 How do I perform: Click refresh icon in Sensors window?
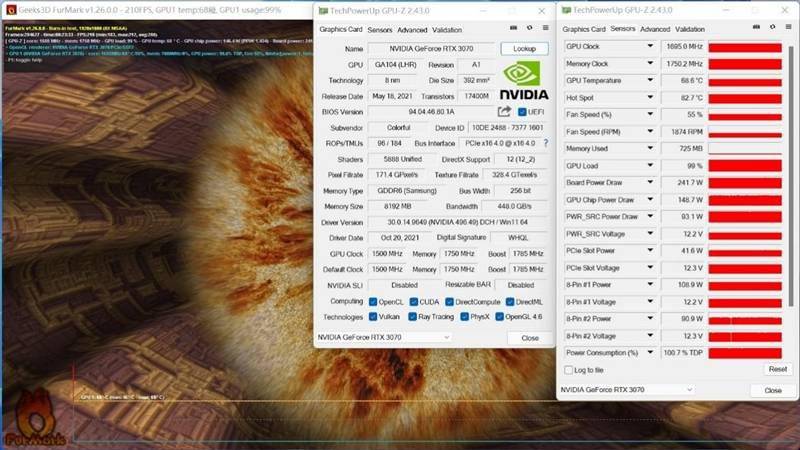tap(772, 27)
